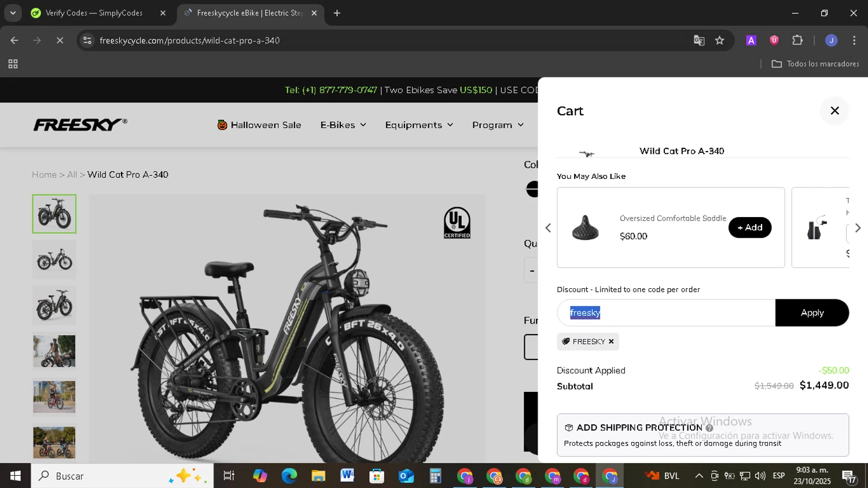This screenshot has width=868, height=488.
Task: Open the tab search dropdown arrow
Action: [x=13, y=13]
